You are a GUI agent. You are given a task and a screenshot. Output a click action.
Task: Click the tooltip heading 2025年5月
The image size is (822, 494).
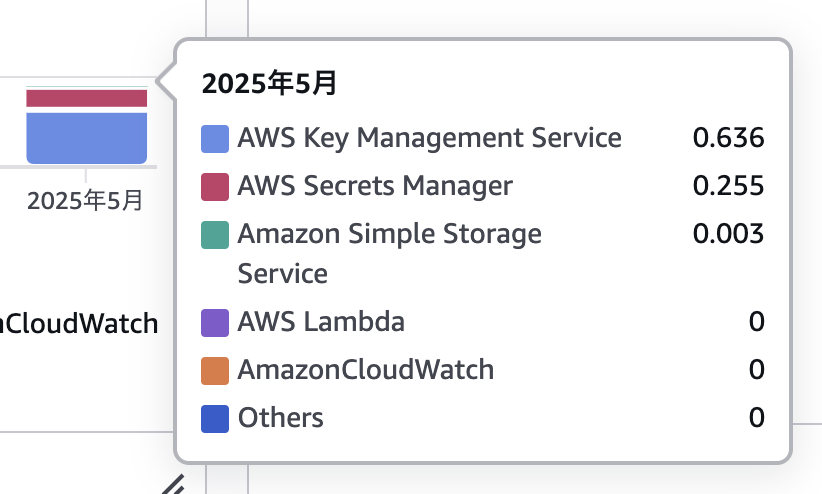tap(269, 84)
